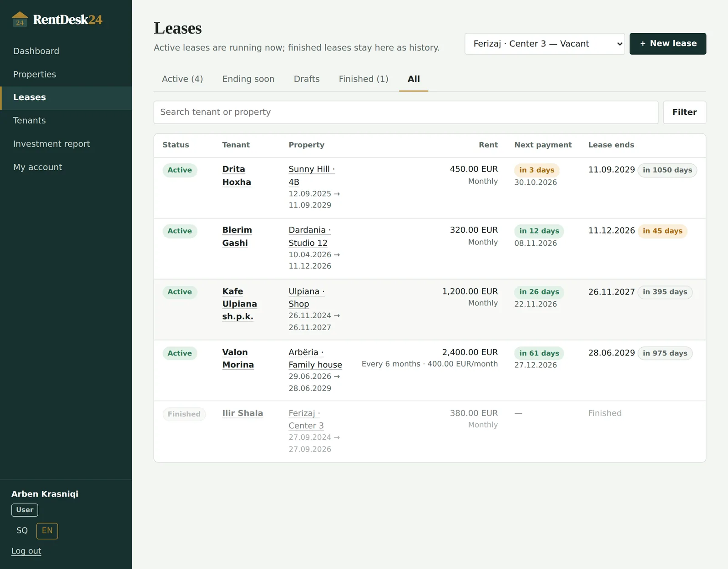Click the 'in 1050 days' badge
Screen dimensions: 728x569
pyautogui.click(x=667, y=170)
